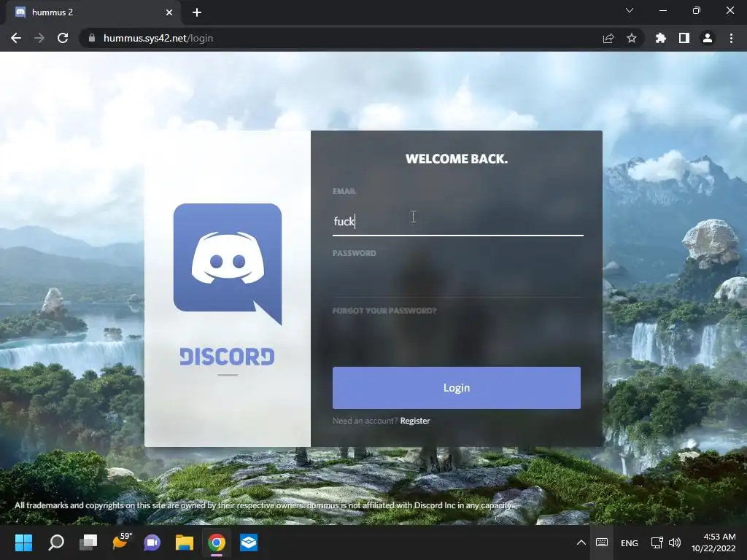
Task: Open the weather widget showing 59°
Action: coord(121,542)
